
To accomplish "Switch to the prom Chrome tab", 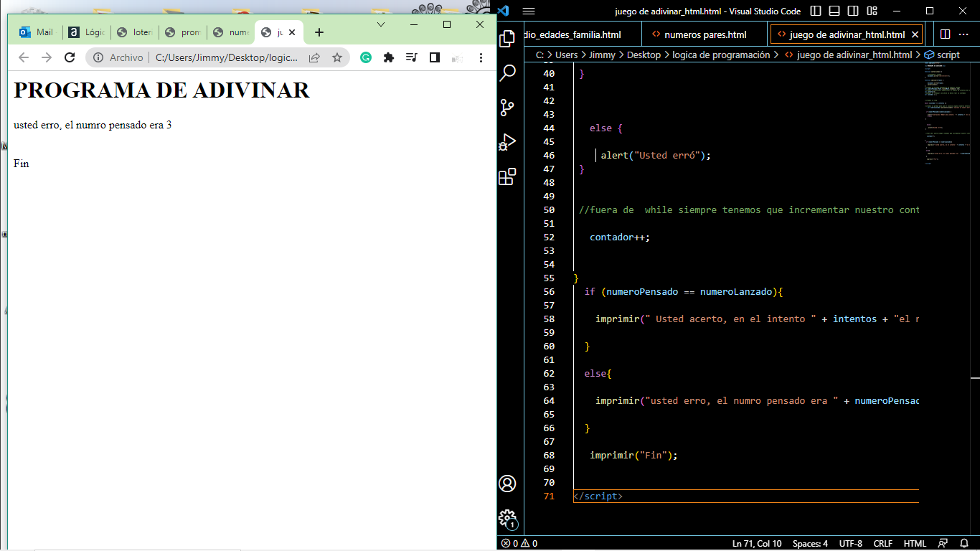I will pos(183,32).
